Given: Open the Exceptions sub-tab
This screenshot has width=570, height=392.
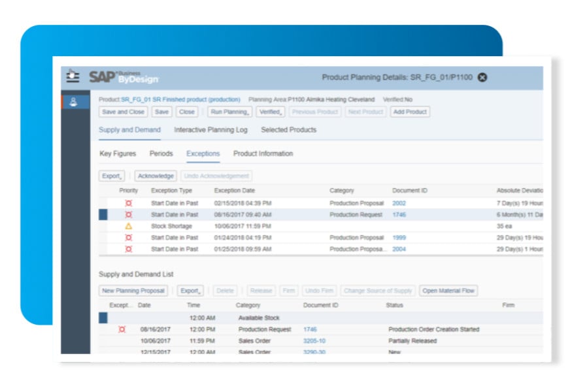Looking at the screenshot, I should [x=203, y=154].
